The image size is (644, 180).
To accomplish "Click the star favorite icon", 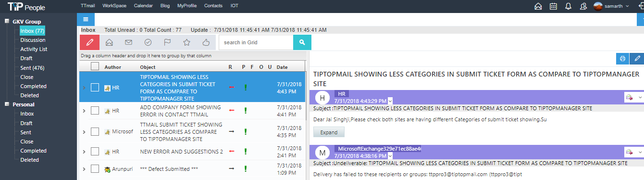I will tap(186, 42).
